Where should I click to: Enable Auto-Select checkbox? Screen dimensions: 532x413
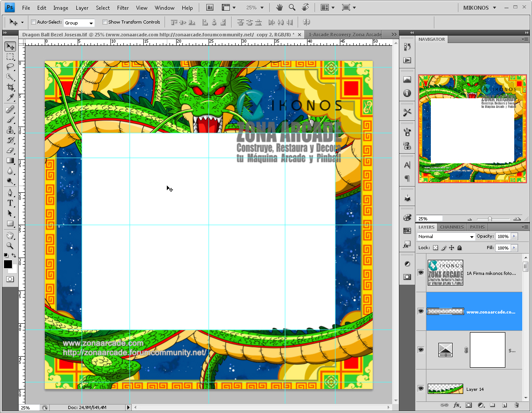pyautogui.click(x=34, y=22)
